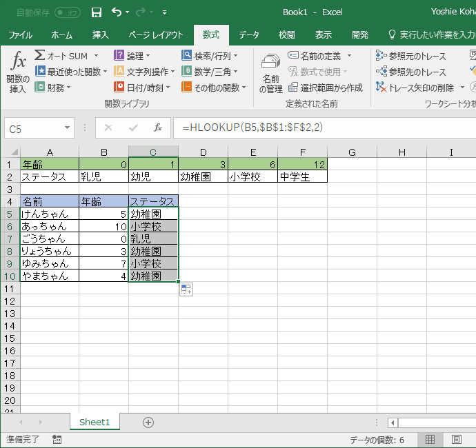Open Lookup & Reference (検索/行列) functions
Image resolution: width=476 pixels, height=448 pixels.
point(209,56)
